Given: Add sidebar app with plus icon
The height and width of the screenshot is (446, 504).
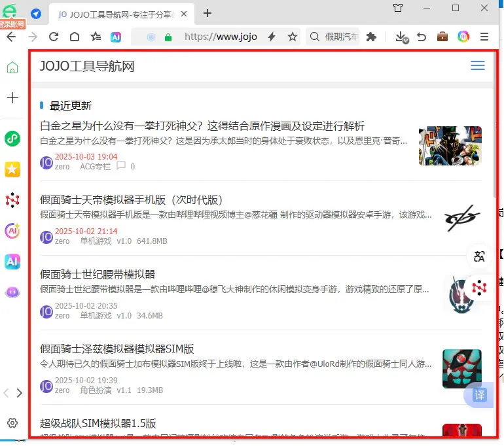Looking at the screenshot, I should click(x=12, y=98).
